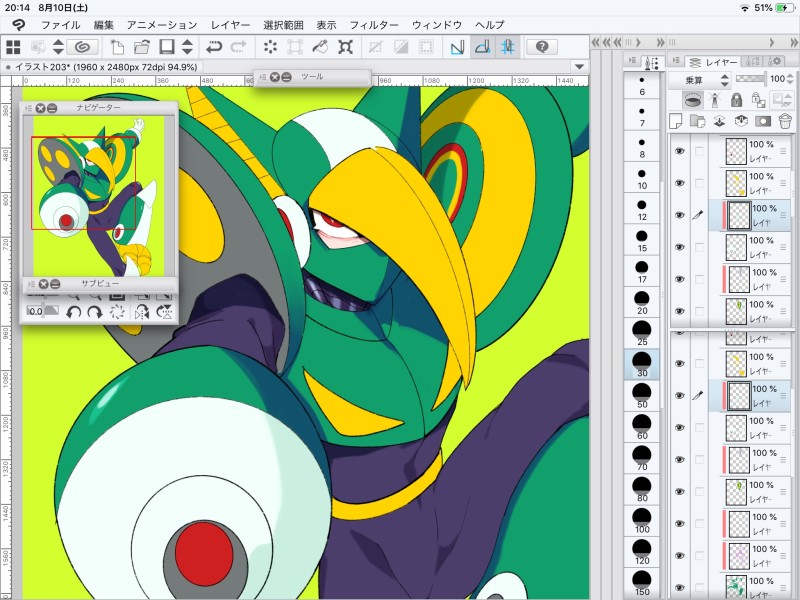The image size is (800, 600).
Task: Open the navigator palette menu icon
Action: pos(28,108)
